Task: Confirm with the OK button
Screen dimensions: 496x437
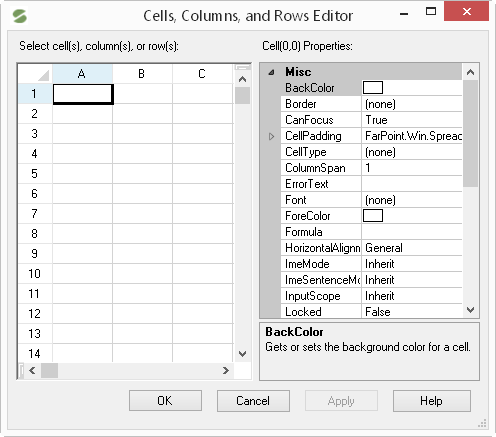Action: pyautogui.click(x=165, y=401)
